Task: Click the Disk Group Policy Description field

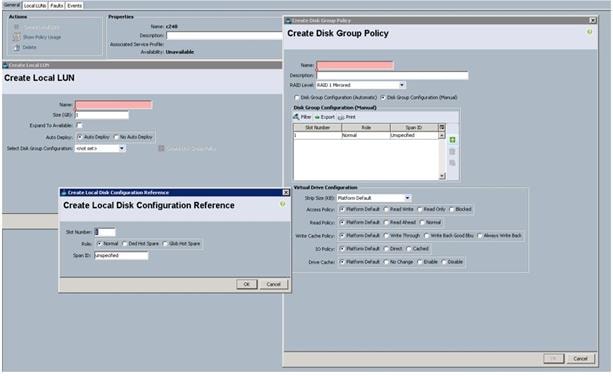Action: 392,75
